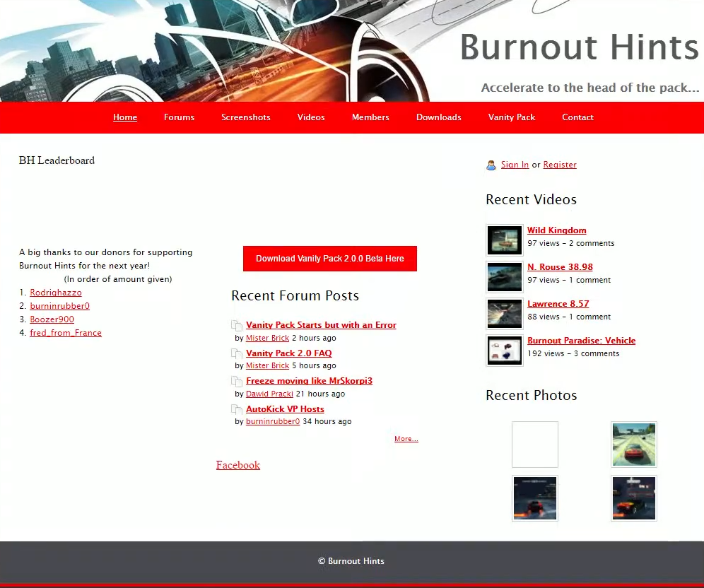
Task: Open the Members page
Action: tap(370, 117)
